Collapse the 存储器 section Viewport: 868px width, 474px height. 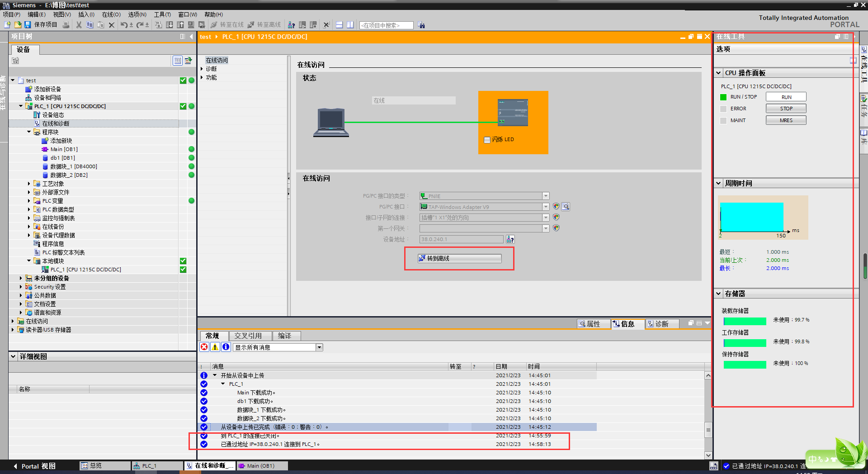[x=719, y=294]
